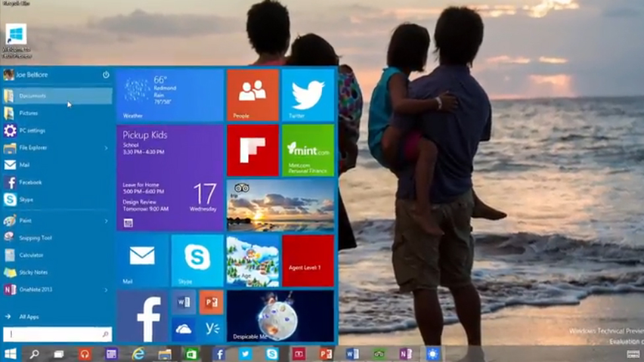Viewport: 644px width, 362px height.
Task: Open the blue sun weather app in taskbar
Action: click(x=432, y=354)
